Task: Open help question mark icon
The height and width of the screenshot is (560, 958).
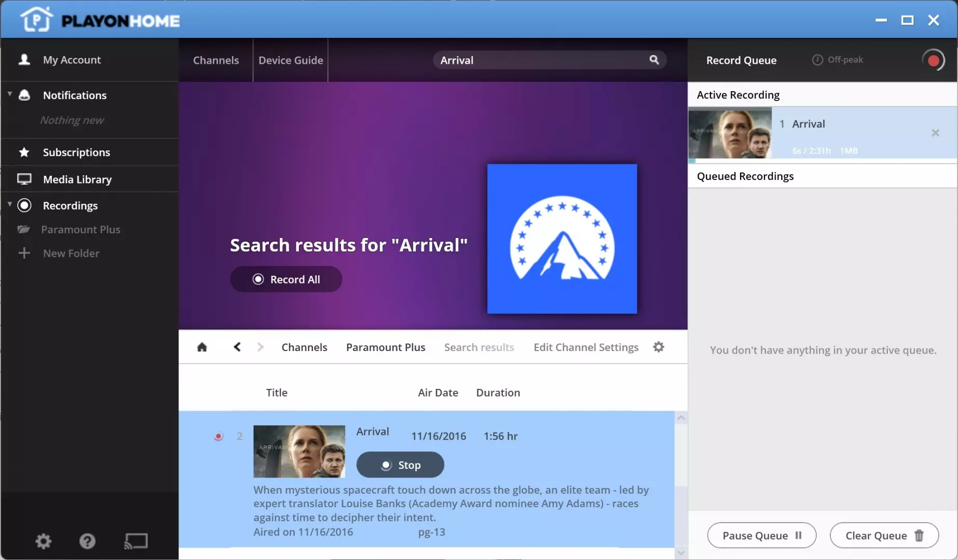Action: point(87,541)
